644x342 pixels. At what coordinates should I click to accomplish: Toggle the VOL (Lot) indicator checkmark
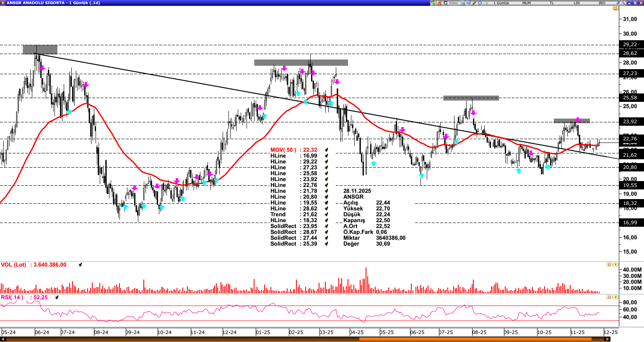point(80,265)
